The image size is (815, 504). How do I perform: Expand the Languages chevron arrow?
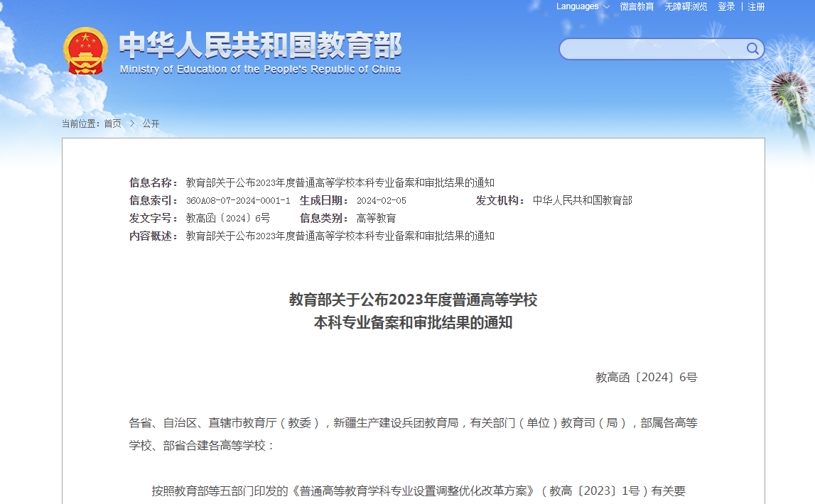pyautogui.click(x=606, y=7)
